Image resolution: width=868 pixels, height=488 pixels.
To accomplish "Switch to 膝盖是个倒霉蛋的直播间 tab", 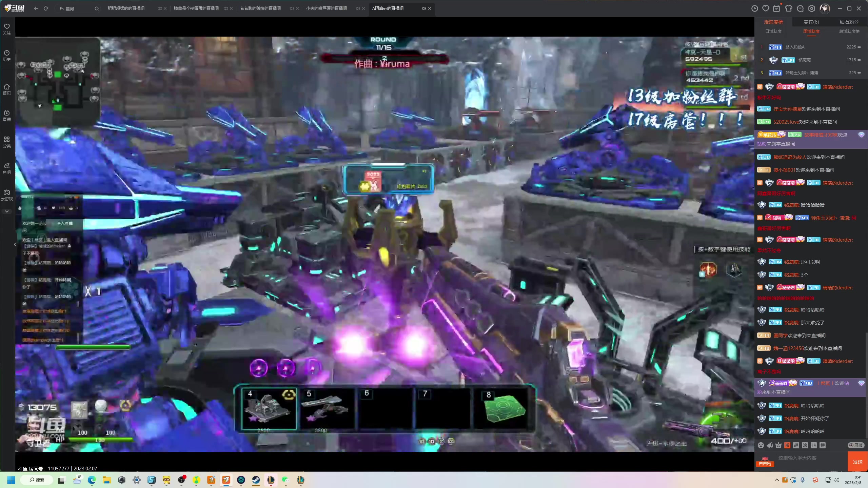I will point(196,8).
